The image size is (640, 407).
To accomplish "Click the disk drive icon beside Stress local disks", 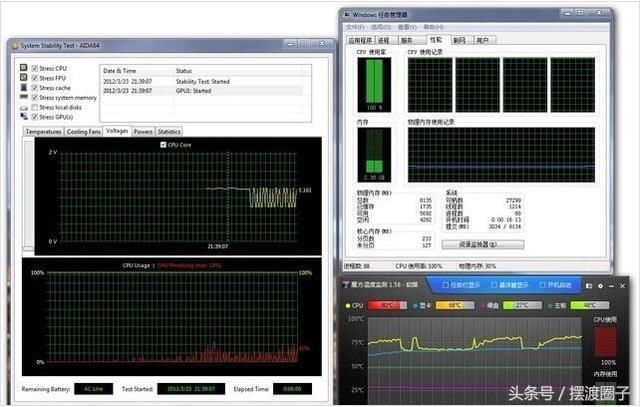I will pos(23,107).
